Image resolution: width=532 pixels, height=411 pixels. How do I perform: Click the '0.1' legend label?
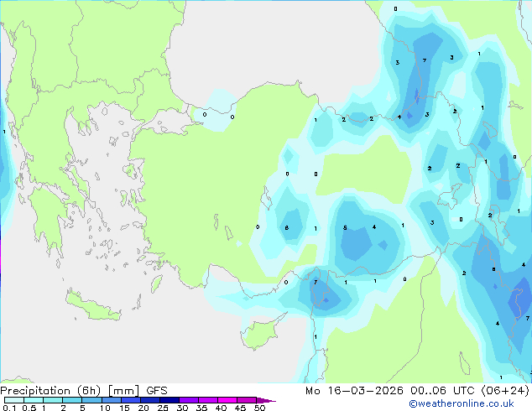[x=9, y=408]
